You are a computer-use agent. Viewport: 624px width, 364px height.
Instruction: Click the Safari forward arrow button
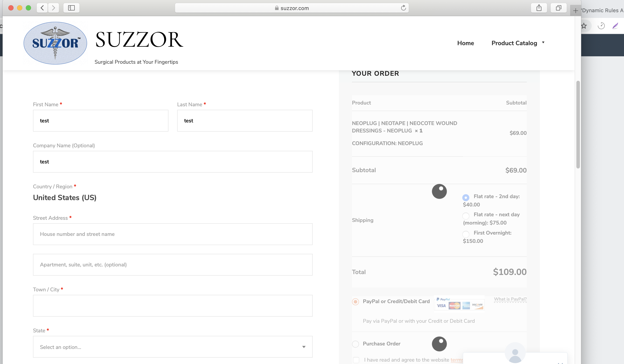click(54, 8)
